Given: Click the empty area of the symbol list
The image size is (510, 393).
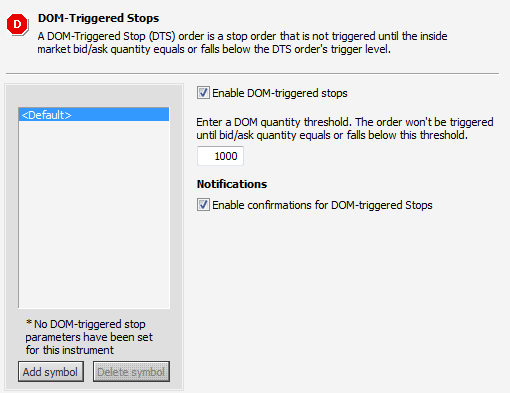Looking at the screenshot, I should click(94, 214).
